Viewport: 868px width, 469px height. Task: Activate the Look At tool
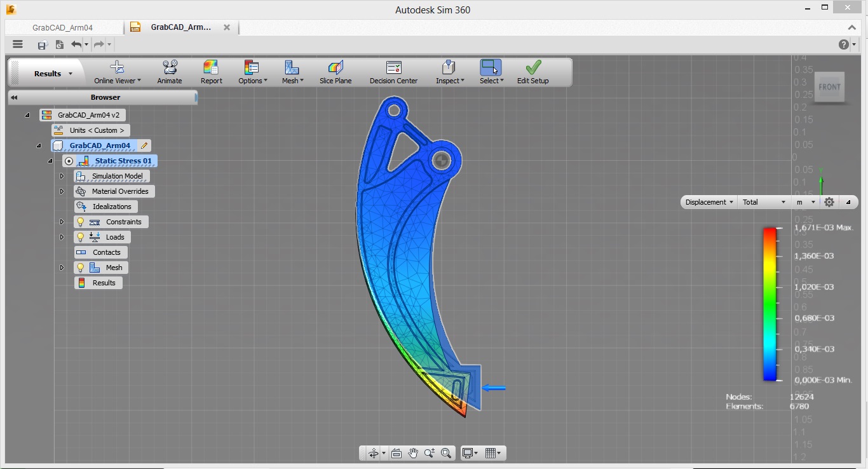tap(397, 453)
